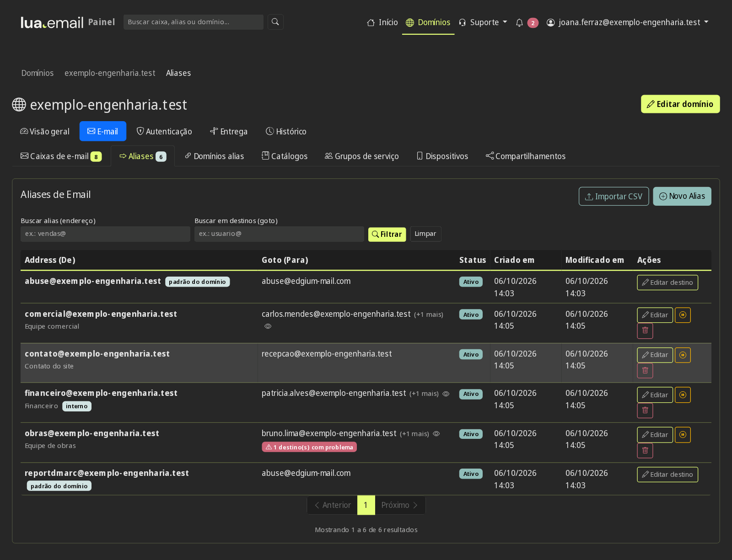Image resolution: width=732 pixels, height=560 pixels.
Task: Delete the obras@ alias
Action: point(645,450)
